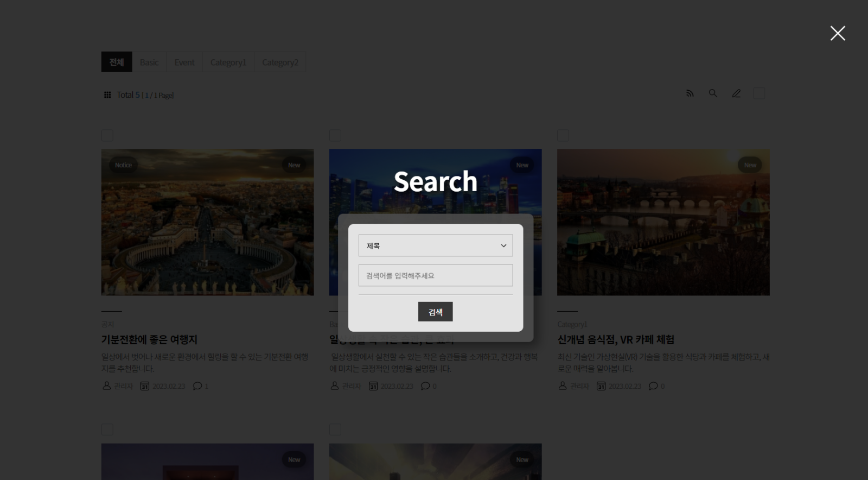868x480 pixels.
Task: Open the Vatican square aerial thumbnail
Action: click(207, 222)
